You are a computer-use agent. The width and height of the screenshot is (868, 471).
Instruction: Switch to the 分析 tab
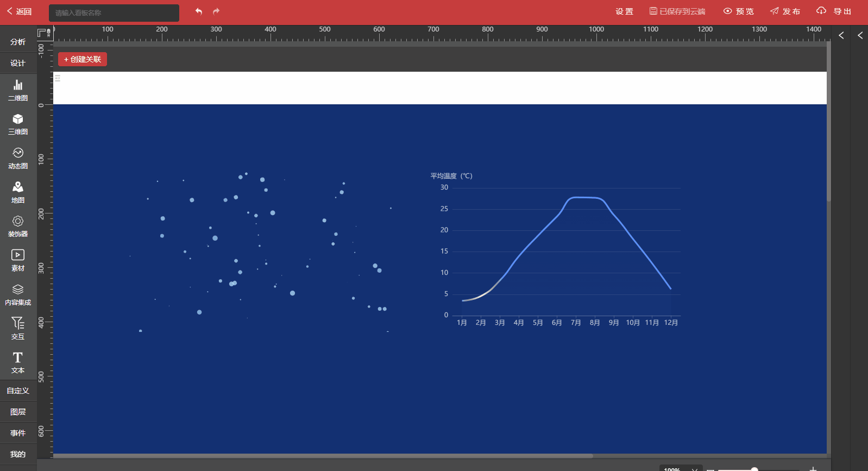[18, 42]
